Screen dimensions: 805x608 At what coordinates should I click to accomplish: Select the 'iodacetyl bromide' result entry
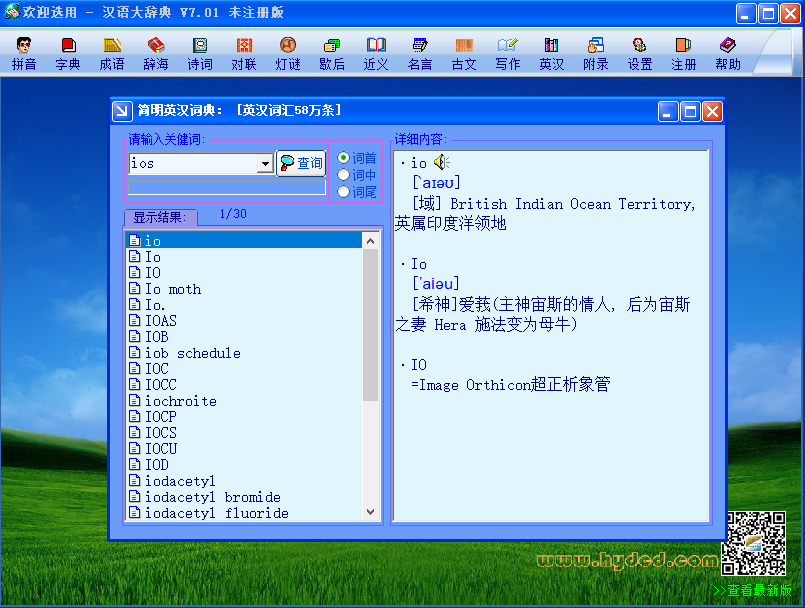[244, 497]
